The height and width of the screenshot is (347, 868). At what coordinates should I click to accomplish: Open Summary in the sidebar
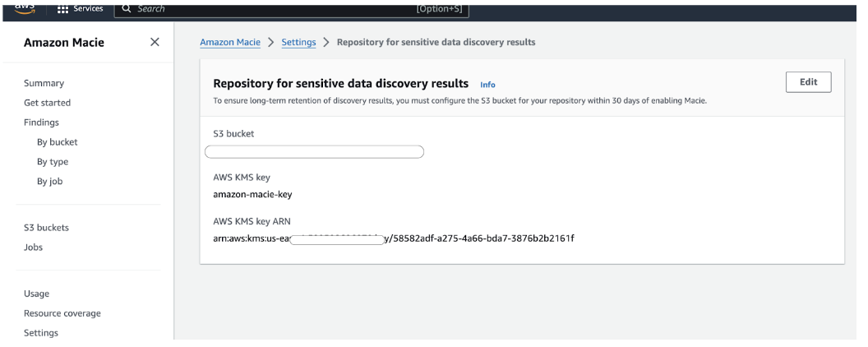click(44, 83)
